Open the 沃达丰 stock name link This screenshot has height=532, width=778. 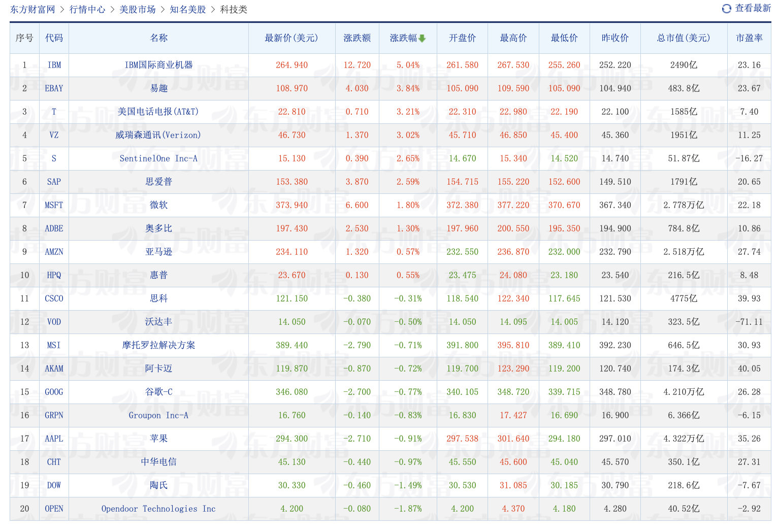(x=159, y=322)
